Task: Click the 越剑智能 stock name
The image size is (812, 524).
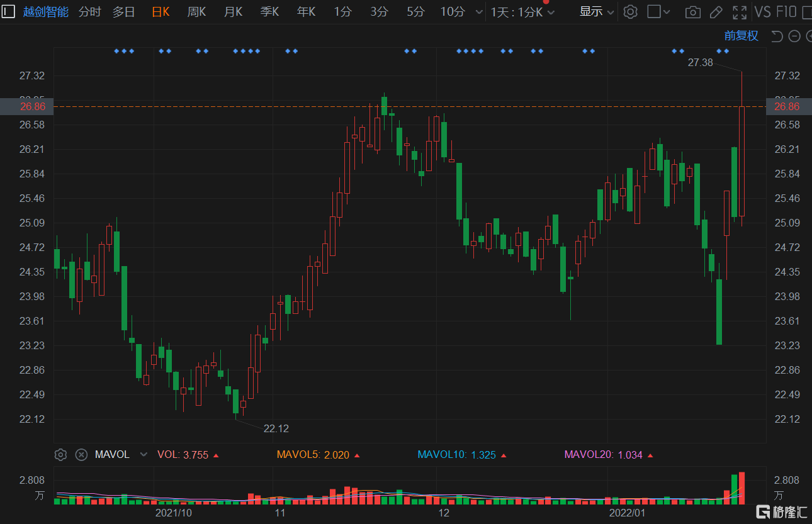Action: [x=46, y=11]
